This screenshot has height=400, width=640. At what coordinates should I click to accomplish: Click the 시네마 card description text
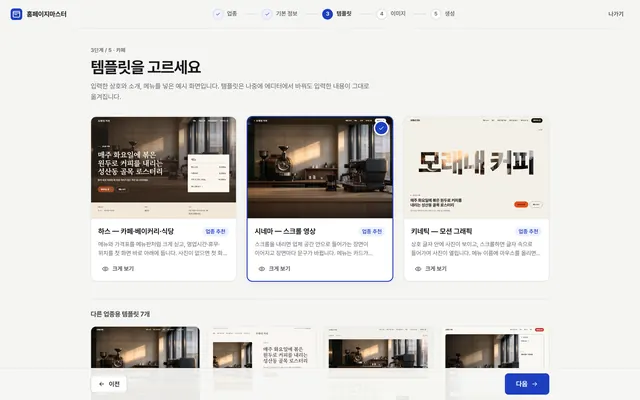(313, 249)
